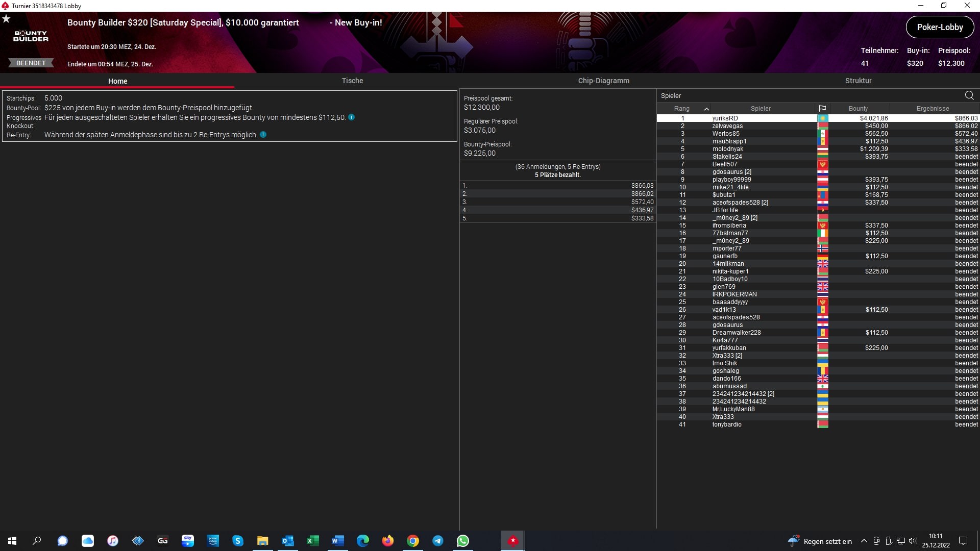
Task: Toggle Rang column sort order arrow
Action: (x=706, y=109)
